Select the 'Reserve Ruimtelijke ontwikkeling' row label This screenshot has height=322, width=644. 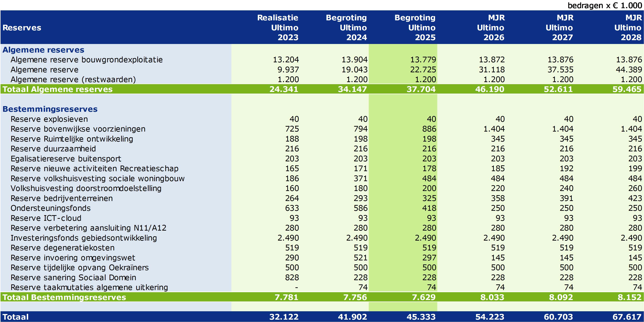[72, 139]
